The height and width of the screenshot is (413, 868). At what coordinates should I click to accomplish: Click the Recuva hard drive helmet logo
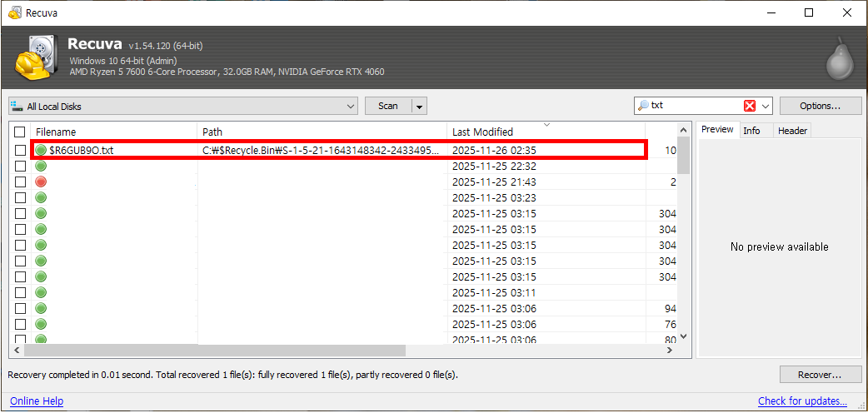[35, 57]
